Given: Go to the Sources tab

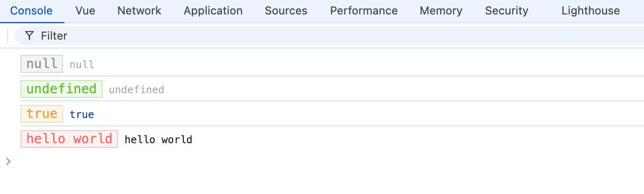Looking at the screenshot, I should [x=286, y=11].
